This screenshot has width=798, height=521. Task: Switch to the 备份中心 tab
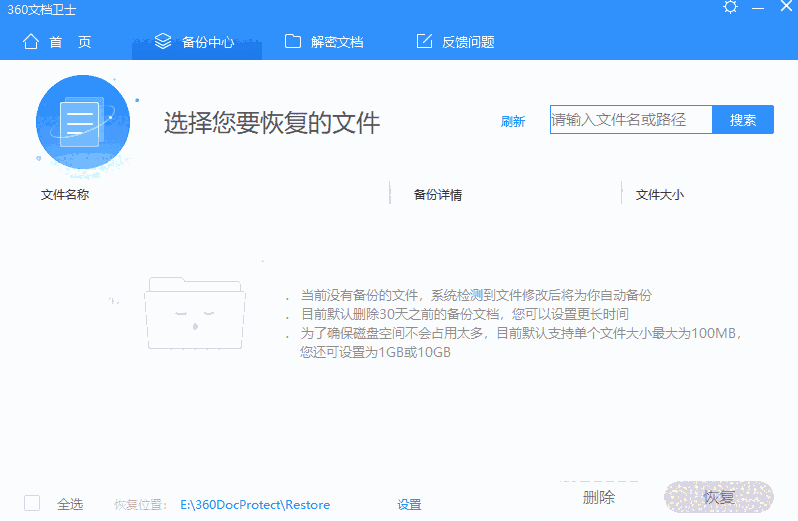(x=196, y=42)
